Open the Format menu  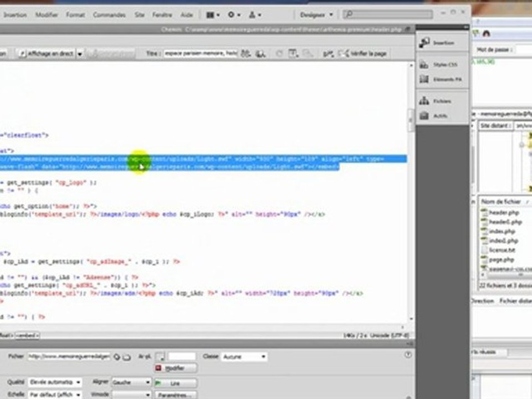[x=75, y=15]
